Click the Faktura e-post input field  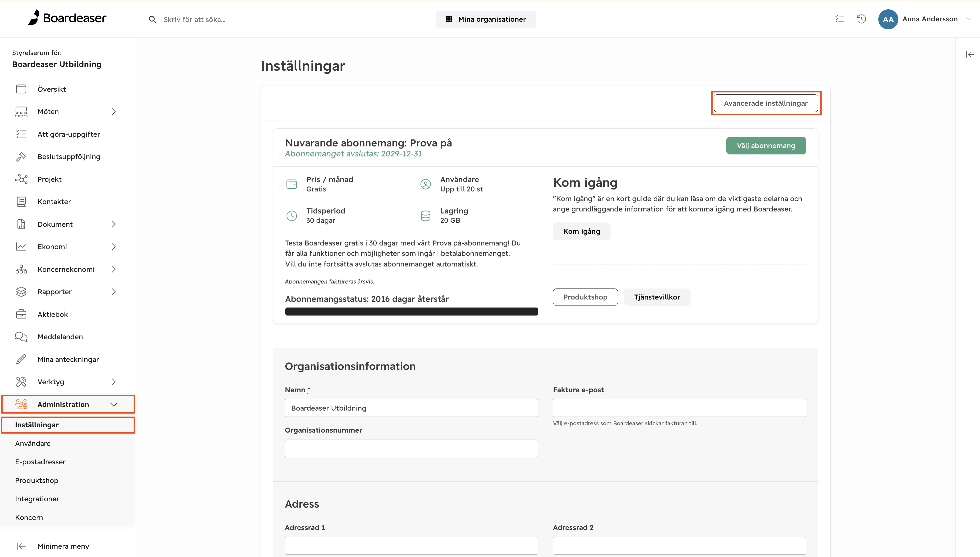tap(679, 408)
